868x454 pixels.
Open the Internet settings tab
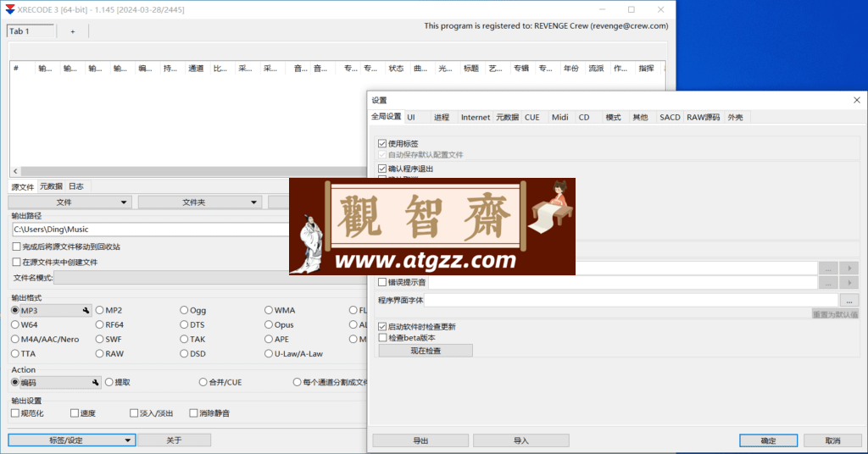476,117
